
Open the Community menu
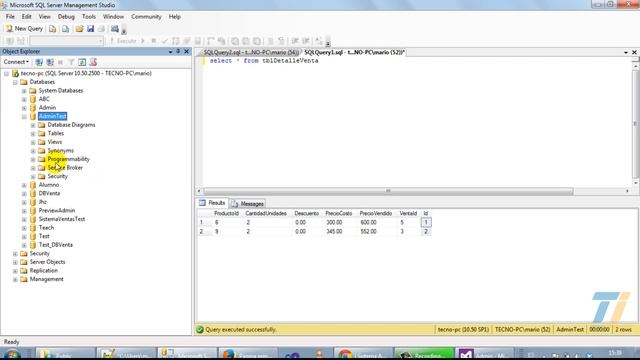[x=146, y=17]
